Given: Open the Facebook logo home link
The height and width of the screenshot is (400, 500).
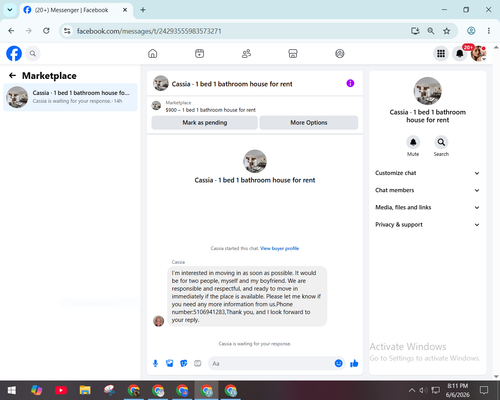Looking at the screenshot, I should tap(14, 53).
